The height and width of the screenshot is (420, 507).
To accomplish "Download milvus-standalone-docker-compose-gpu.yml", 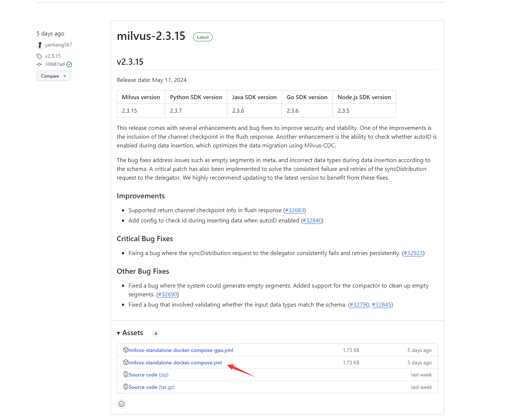I will point(181,350).
